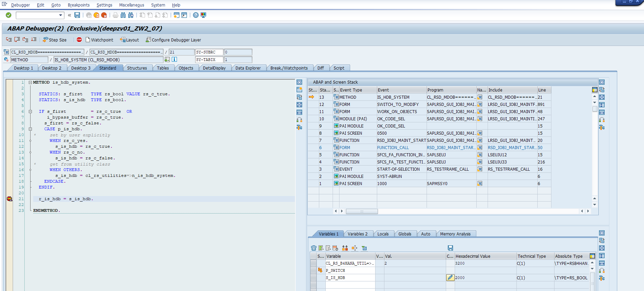Click the Step Into debugger icon
644x291 pixels.
(9, 40)
